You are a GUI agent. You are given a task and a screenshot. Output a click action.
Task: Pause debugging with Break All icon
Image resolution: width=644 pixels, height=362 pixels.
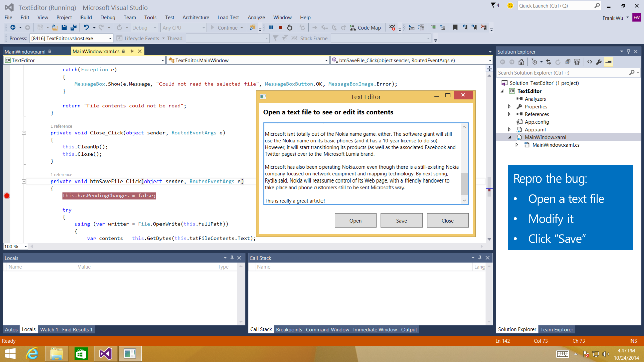coord(271,27)
